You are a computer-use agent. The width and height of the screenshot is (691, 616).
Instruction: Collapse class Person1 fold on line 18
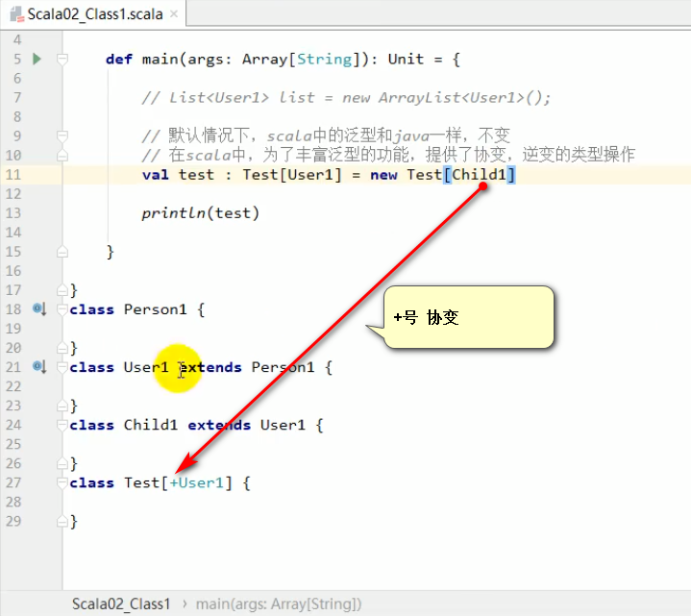point(62,308)
